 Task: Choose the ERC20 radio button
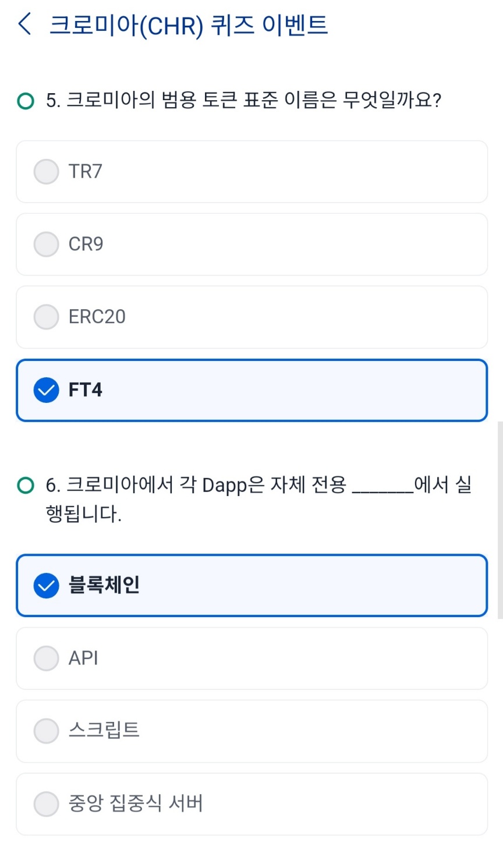pos(47,317)
